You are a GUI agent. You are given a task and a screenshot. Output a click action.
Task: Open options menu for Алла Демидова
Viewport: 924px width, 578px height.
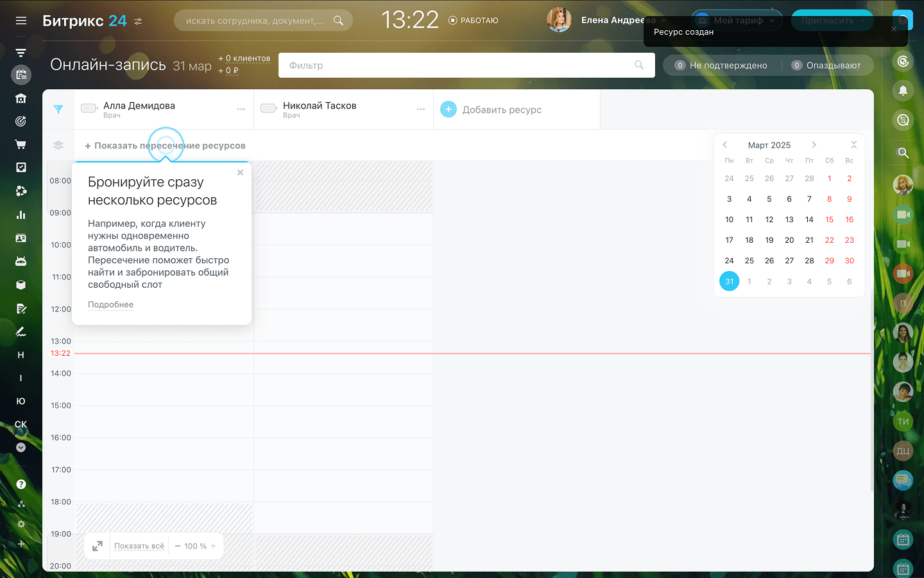(x=241, y=109)
